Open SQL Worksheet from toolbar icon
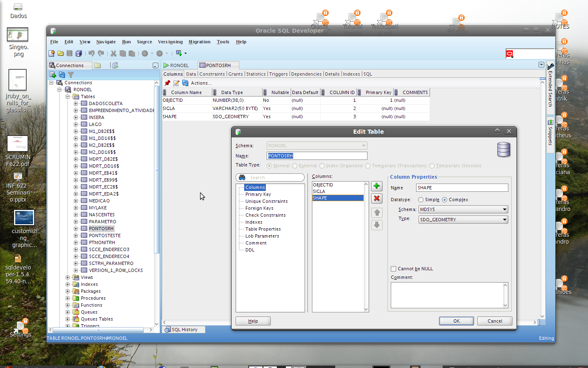 point(178,53)
